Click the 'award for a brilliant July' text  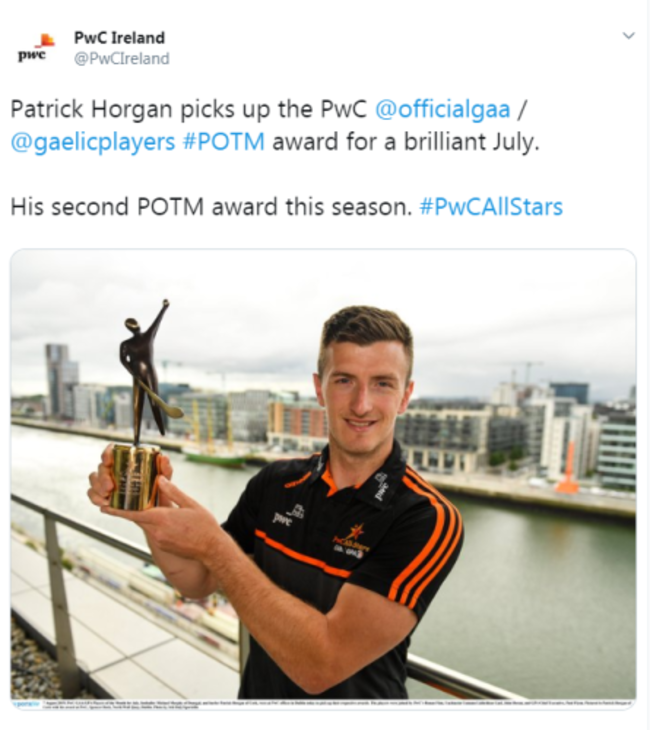(x=406, y=142)
